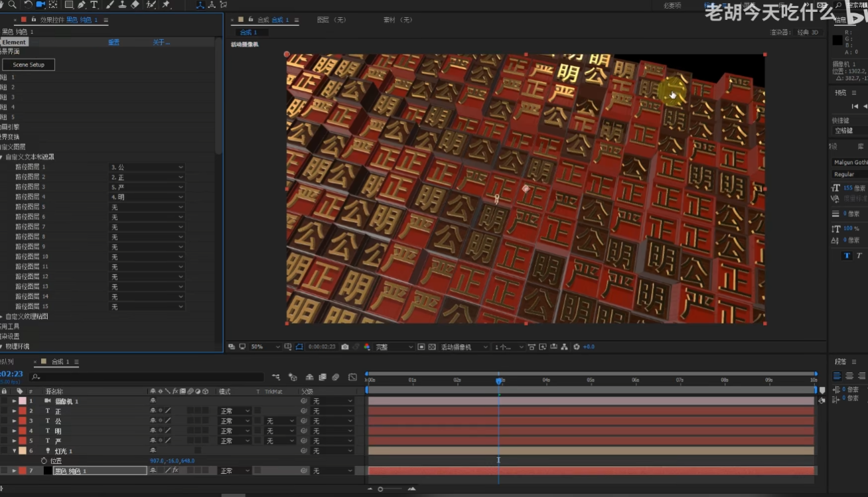Choose the Clone Stamp tool
This screenshot has height=497, width=868.
coord(122,5)
